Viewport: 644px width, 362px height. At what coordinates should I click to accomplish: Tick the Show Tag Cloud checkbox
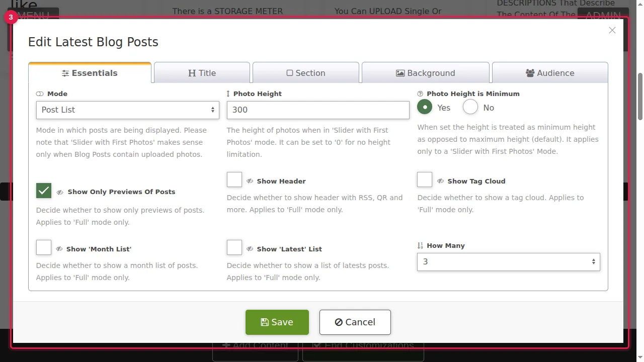(x=425, y=179)
